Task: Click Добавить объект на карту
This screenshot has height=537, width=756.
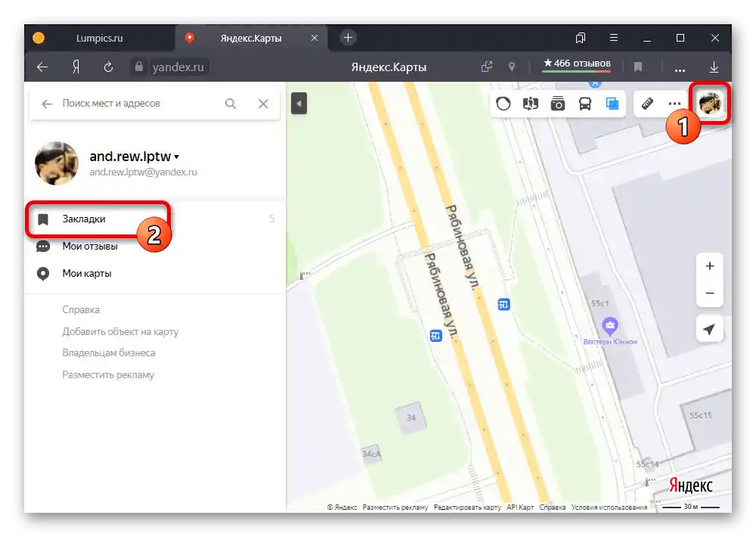Action: click(120, 331)
